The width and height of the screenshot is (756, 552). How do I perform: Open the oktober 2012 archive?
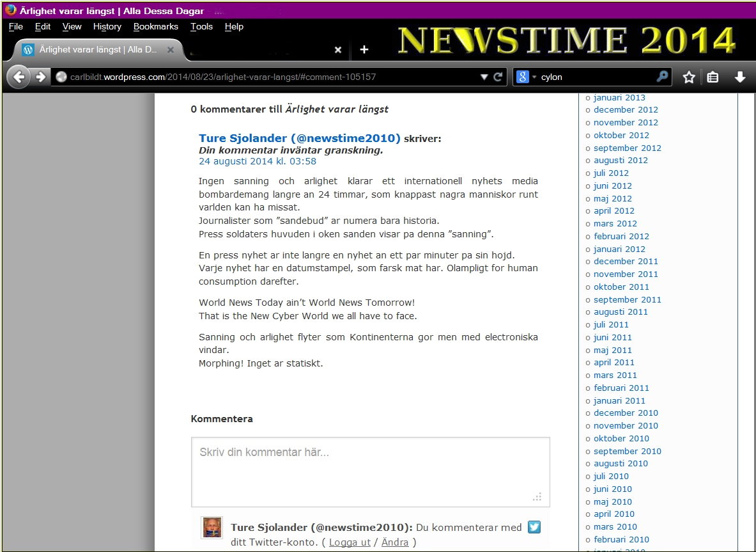622,135
